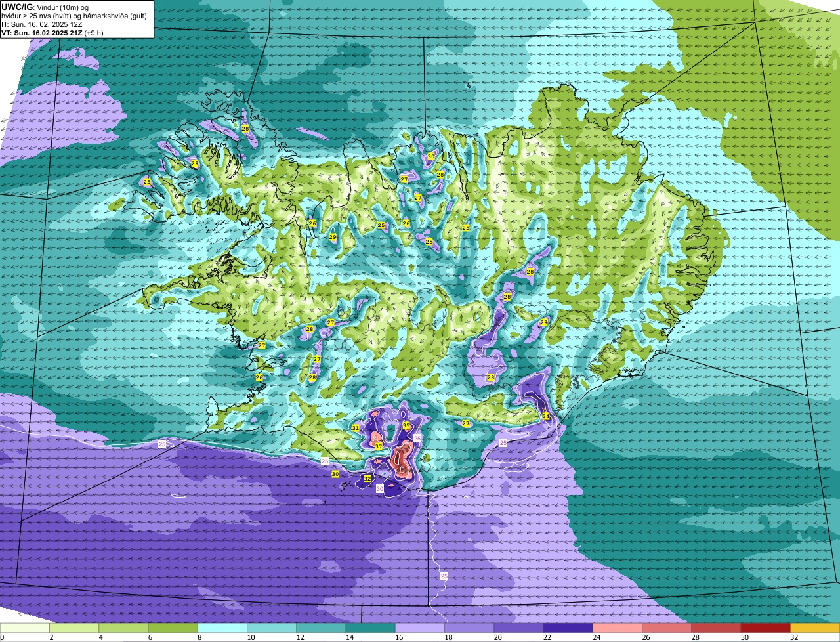Pick the 4–6 m/s legend color segment
This screenshot has height=642, width=840.
(123, 628)
